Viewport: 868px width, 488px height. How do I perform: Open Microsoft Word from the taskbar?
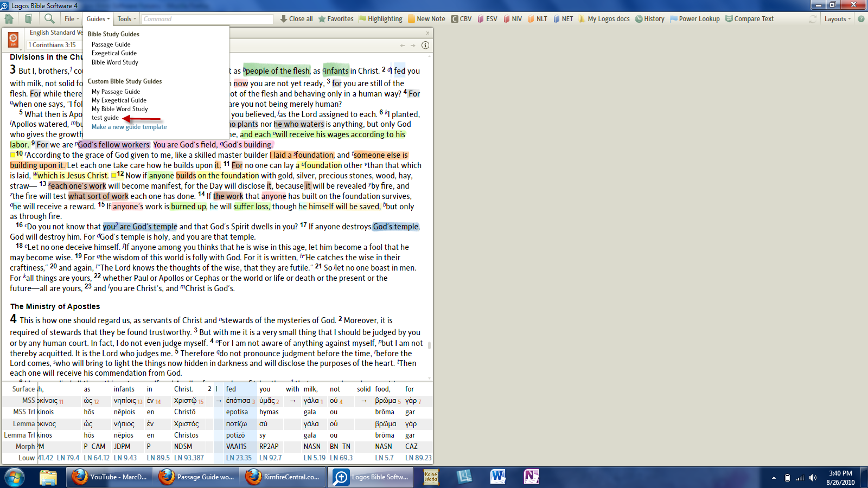click(x=497, y=477)
